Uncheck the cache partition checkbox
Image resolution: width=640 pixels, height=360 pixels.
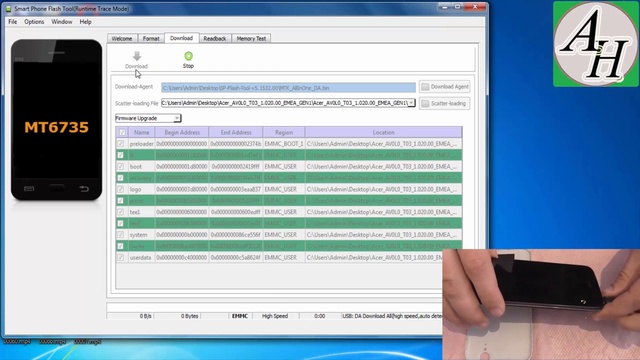[120, 246]
